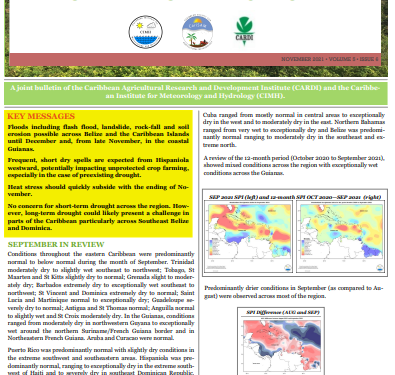Image resolution: width=395 pixels, height=375 pixels.
Task: Click the small logo on left SPI map corner
Action: click(x=287, y=267)
